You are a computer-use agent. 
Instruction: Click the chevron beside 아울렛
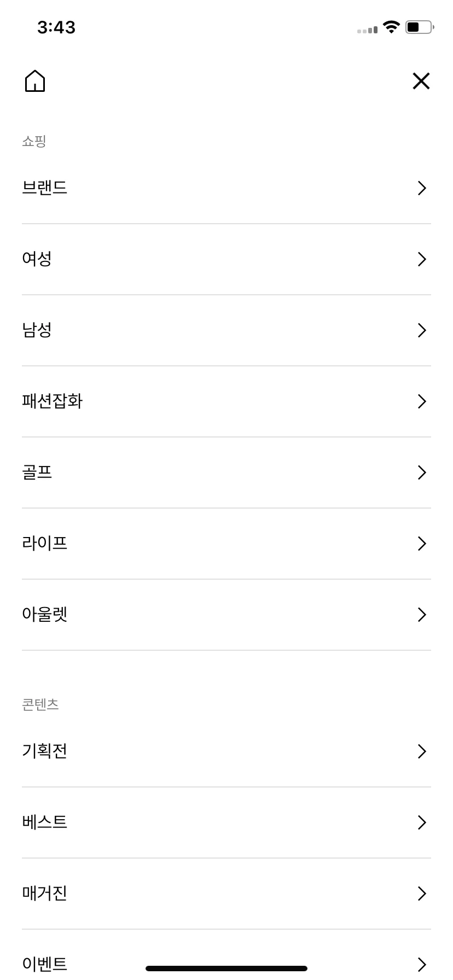(x=422, y=615)
